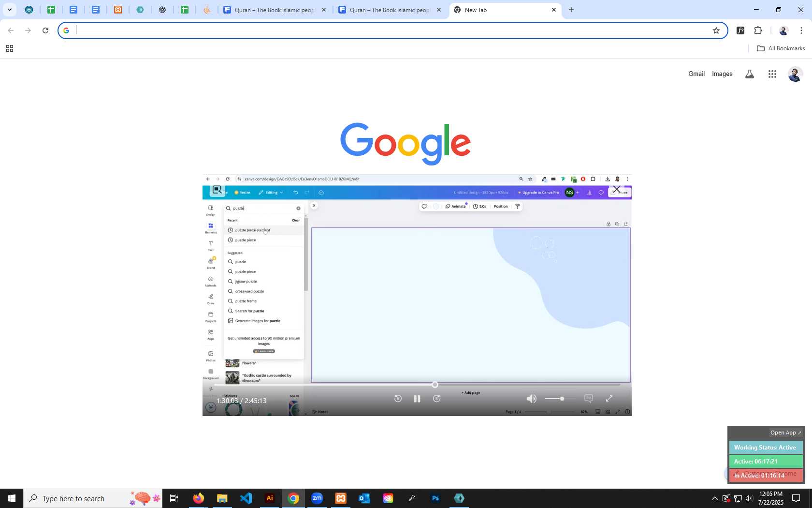Click Working Status: Active bar

pyautogui.click(x=766, y=448)
